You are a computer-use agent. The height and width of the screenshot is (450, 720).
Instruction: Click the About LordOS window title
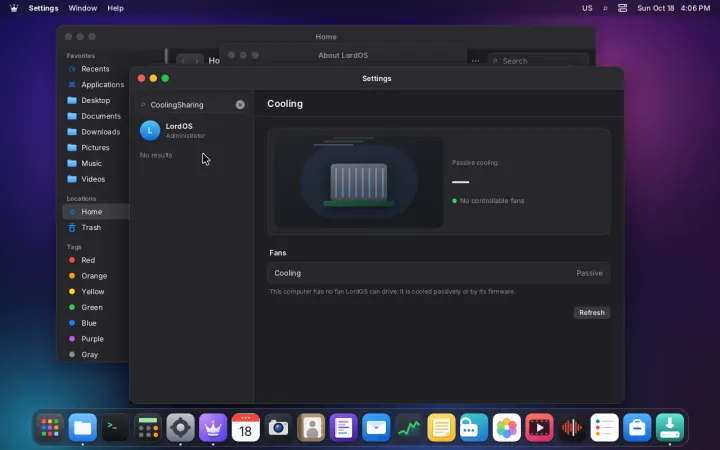pyautogui.click(x=343, y=55)
